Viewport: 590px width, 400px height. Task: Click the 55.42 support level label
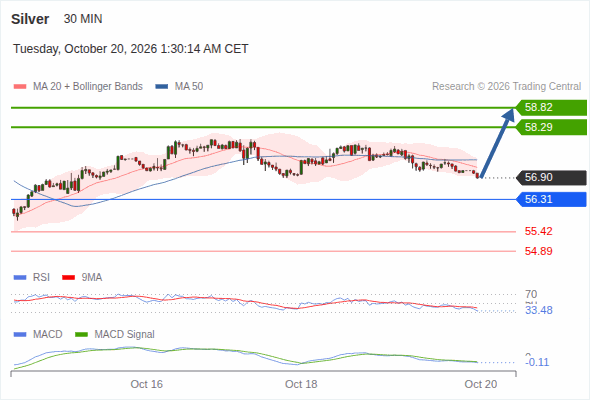pos(538,231)
